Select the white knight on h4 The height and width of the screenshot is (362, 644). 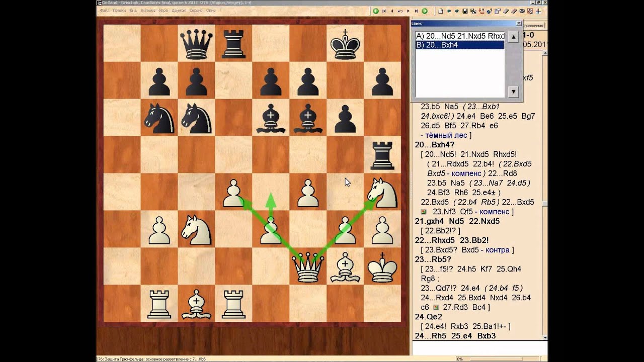[382, 193]
